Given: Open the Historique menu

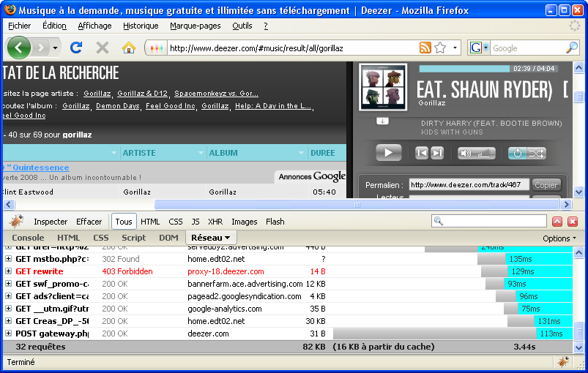Looking at the screenshot, I should (141, 26).
